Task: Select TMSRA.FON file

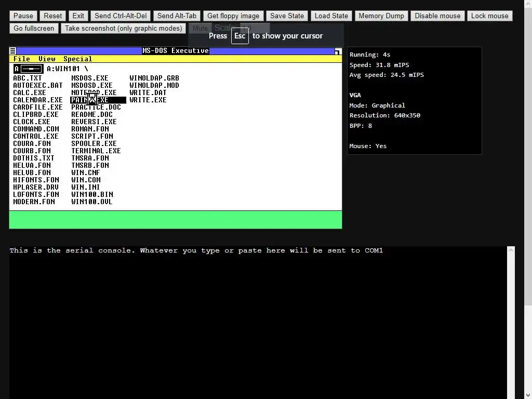Action: point(90,158)
